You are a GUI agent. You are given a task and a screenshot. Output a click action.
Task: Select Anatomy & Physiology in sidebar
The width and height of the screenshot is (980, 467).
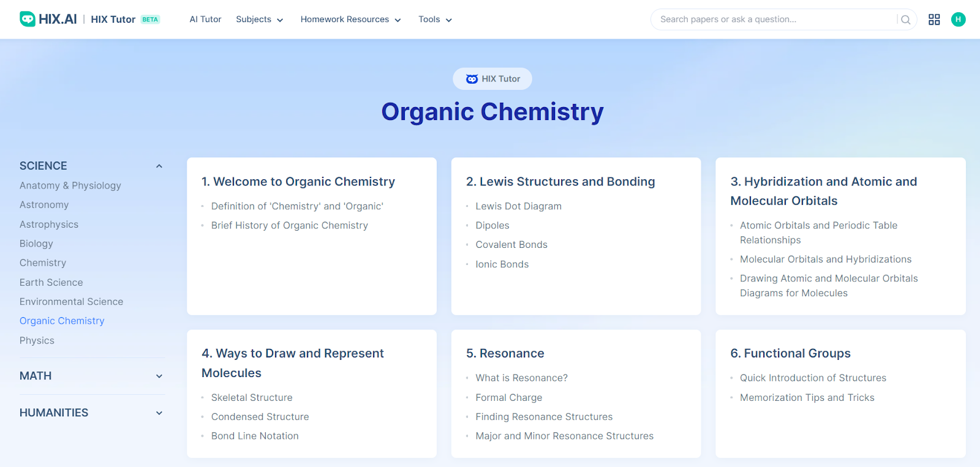pos(70,185)
